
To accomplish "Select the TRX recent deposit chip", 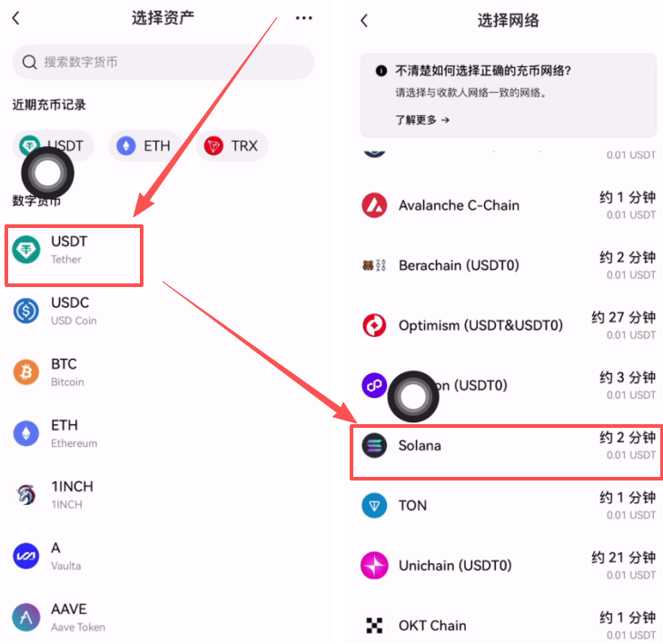I will point(233,146).
